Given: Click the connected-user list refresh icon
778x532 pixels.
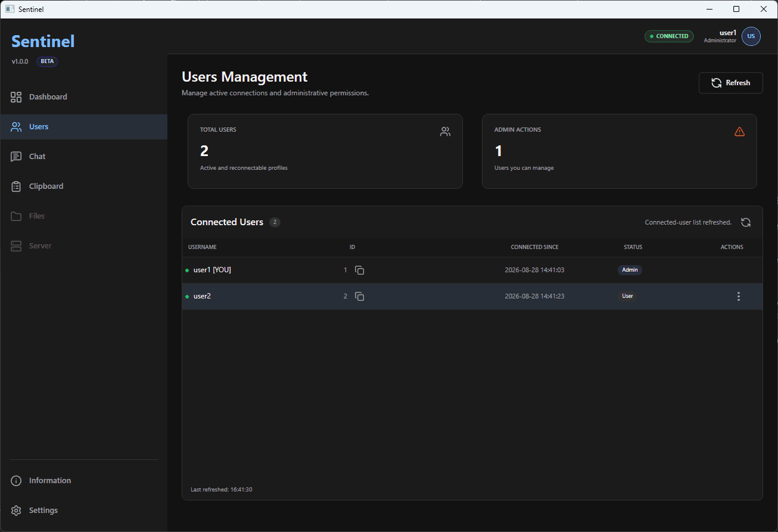Looking at the screenshot, I should [x=746, y=222].
